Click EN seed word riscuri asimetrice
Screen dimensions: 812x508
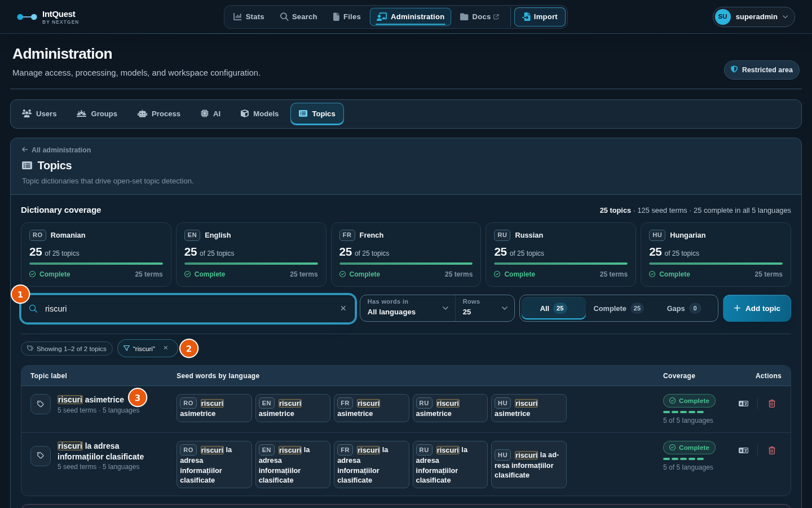[x=293, y=408]
